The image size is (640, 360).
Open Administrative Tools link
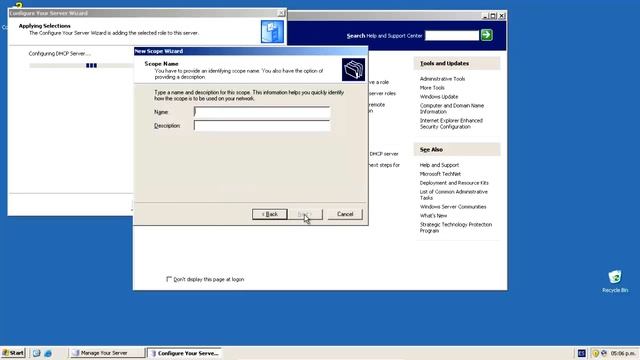click(442, 79)
